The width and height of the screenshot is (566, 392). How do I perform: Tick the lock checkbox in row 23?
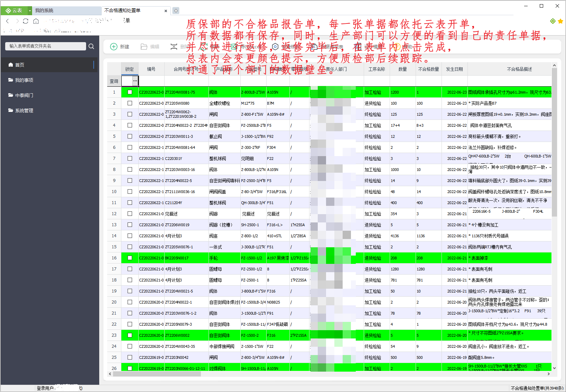pos(130,335)
